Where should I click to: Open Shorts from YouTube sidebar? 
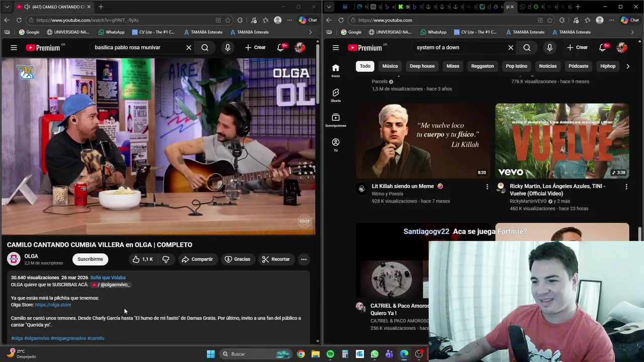(x=336, y=95)
